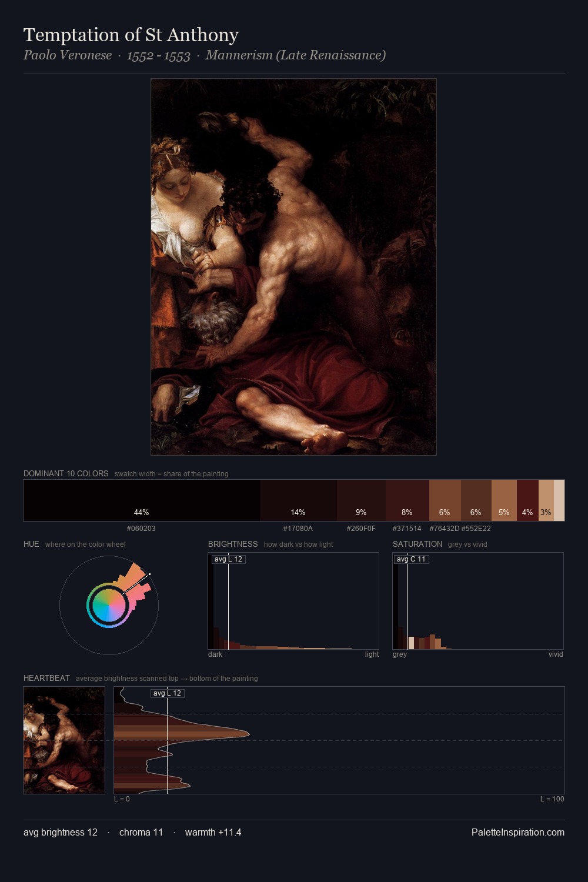
Task: Click the Brightness histogram chart
Action: (293, 601)
